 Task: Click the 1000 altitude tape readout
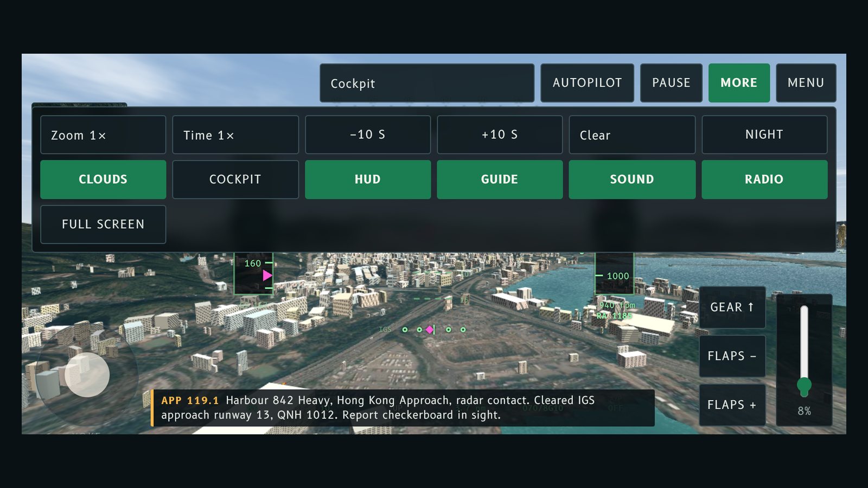click(618, 276)
